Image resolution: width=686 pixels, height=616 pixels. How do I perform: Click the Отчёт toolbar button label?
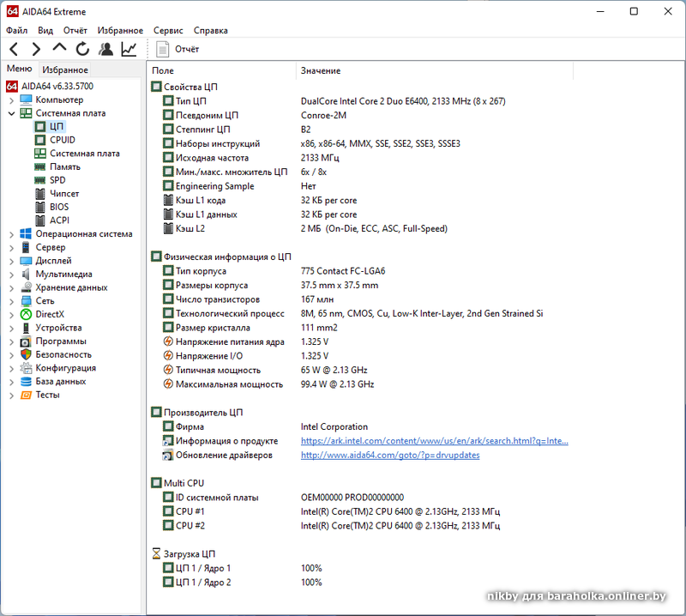click(x=187, y=49)
